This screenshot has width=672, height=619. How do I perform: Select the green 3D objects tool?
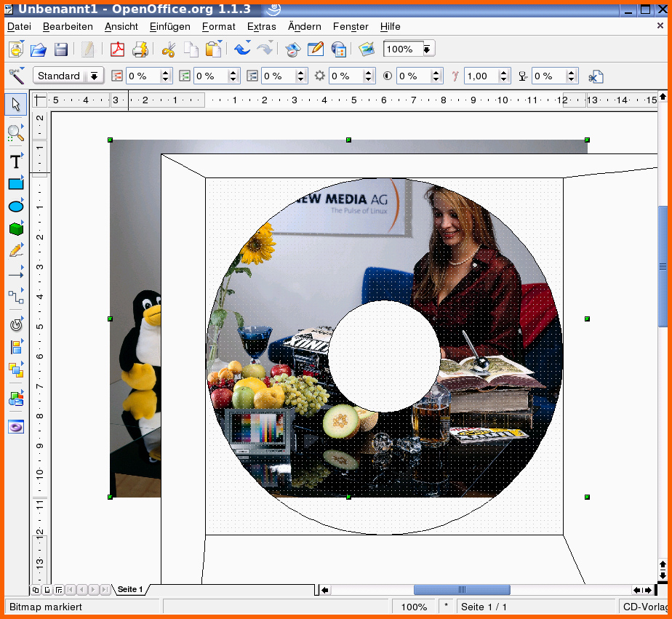coord(16,228)
